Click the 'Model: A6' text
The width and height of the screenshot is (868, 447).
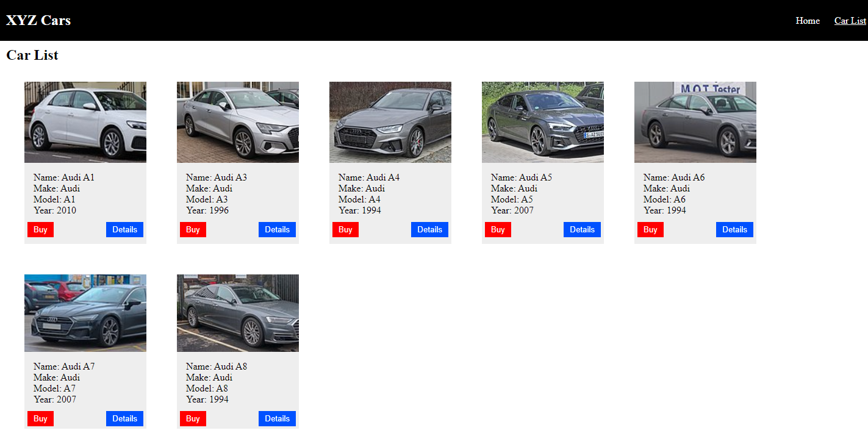click(664, 199)
